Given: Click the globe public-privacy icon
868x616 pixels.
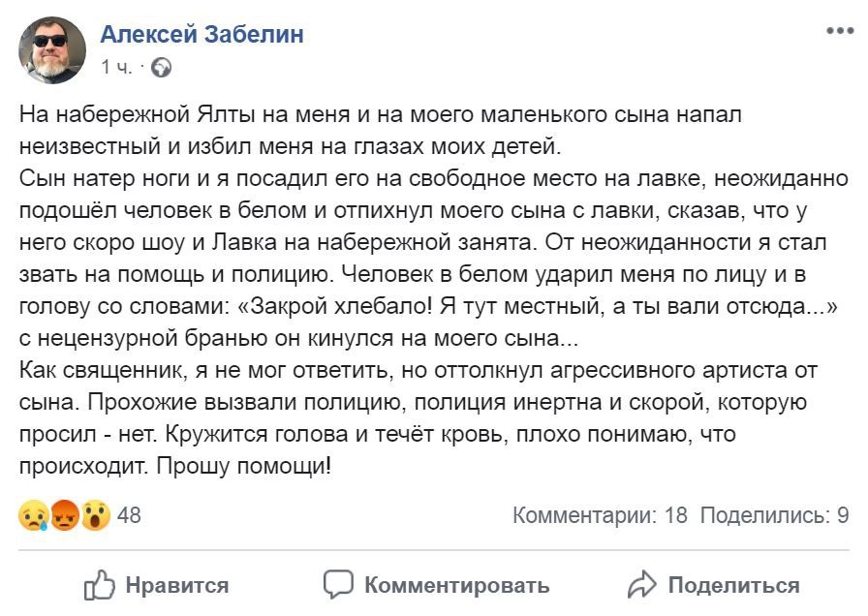Looking at the screenshot, I should (x=163, y=68).
